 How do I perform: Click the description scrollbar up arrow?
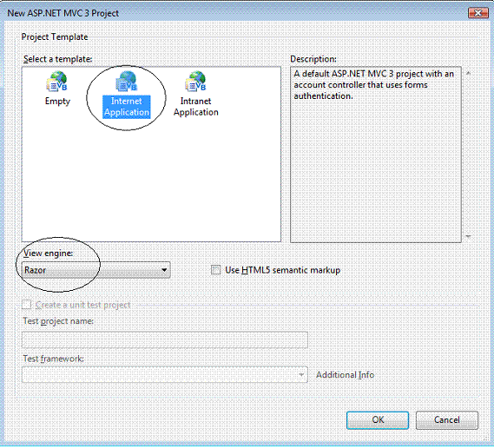coord(469,73)
